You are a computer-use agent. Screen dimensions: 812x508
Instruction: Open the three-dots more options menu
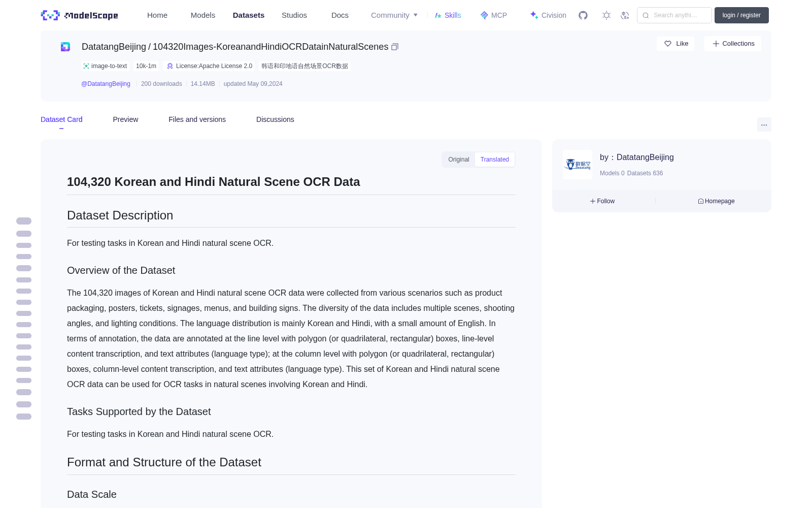click(764, 124)
